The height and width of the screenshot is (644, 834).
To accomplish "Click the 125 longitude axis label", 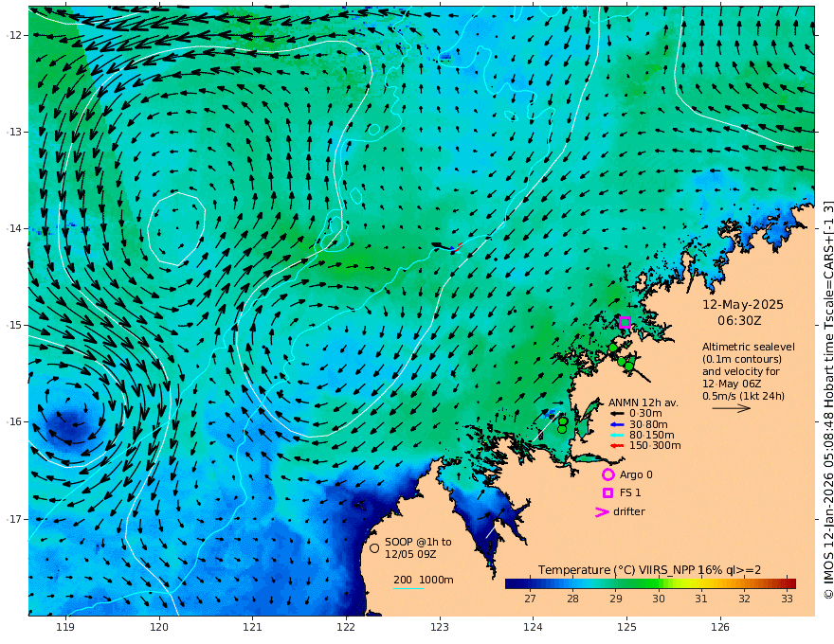I will (626, 628).
